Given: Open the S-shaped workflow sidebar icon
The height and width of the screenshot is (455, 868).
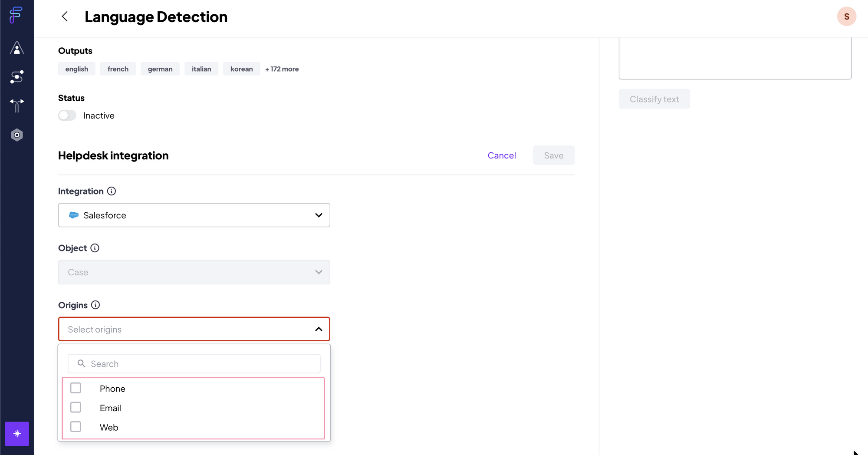Looking at the screenshot, I should [x=16, y=77].
